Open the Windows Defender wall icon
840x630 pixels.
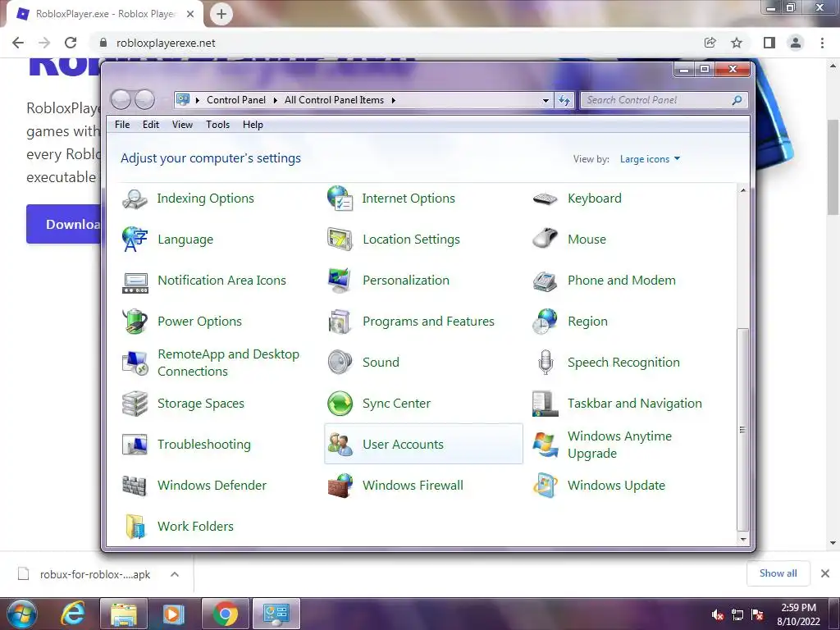(x=135, y=486)
